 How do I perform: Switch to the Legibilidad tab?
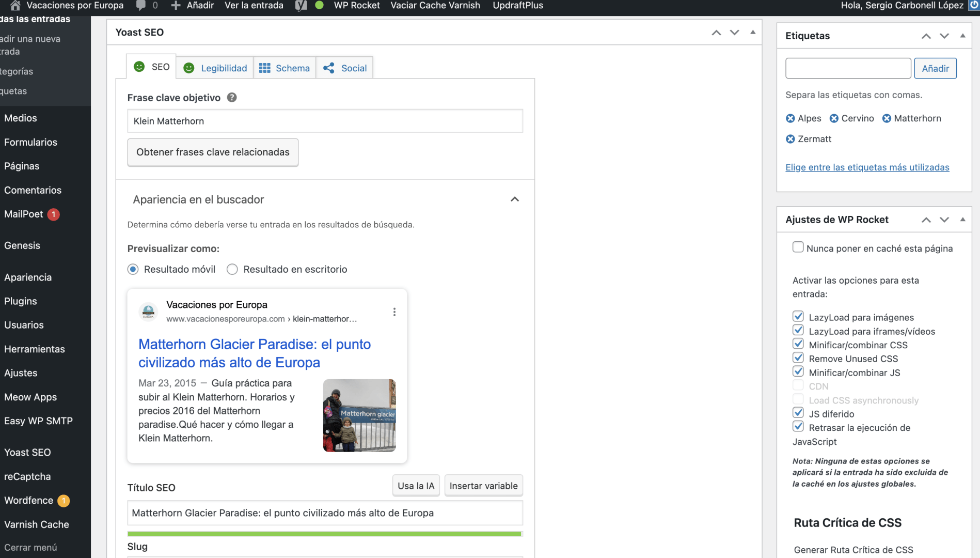point(215,68)
